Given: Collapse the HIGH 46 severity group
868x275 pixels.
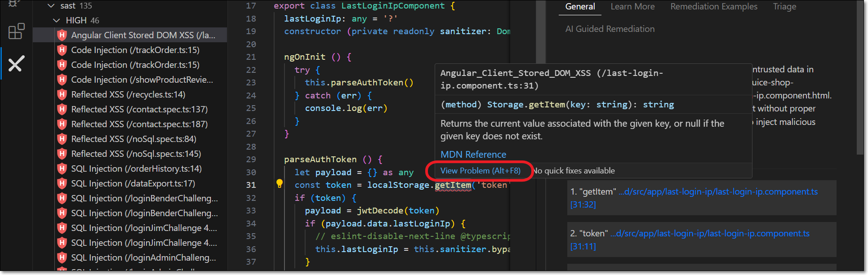Looking at the screenshot, I should [56, 21].
